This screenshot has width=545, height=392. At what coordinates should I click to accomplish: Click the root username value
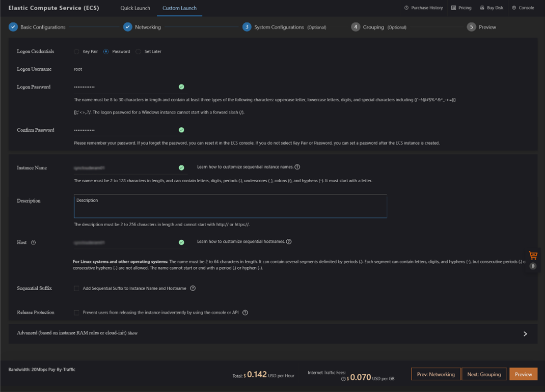coord(78,69)
